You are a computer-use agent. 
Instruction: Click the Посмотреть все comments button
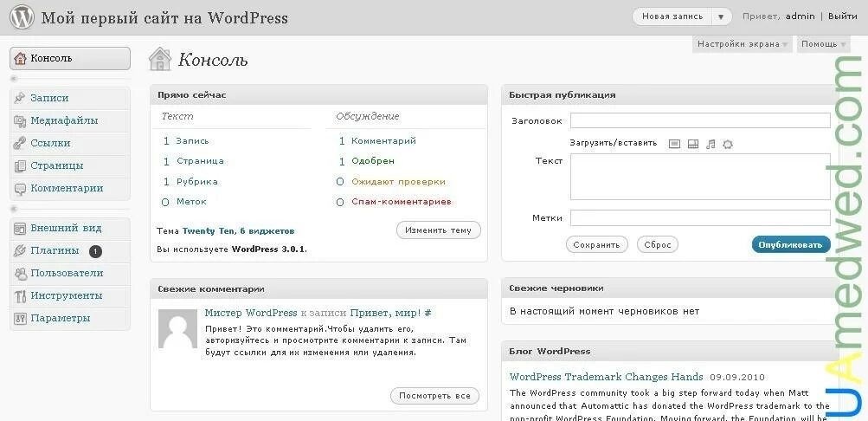tap(435, 396)
